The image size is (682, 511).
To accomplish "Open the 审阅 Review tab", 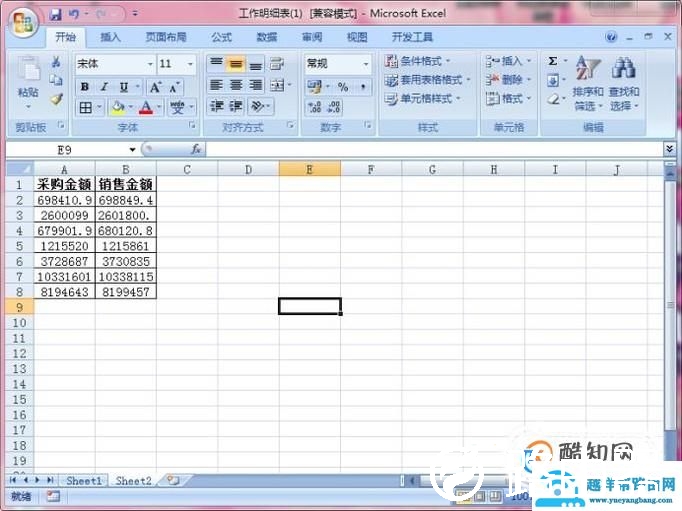I will [x=312, y=37].
